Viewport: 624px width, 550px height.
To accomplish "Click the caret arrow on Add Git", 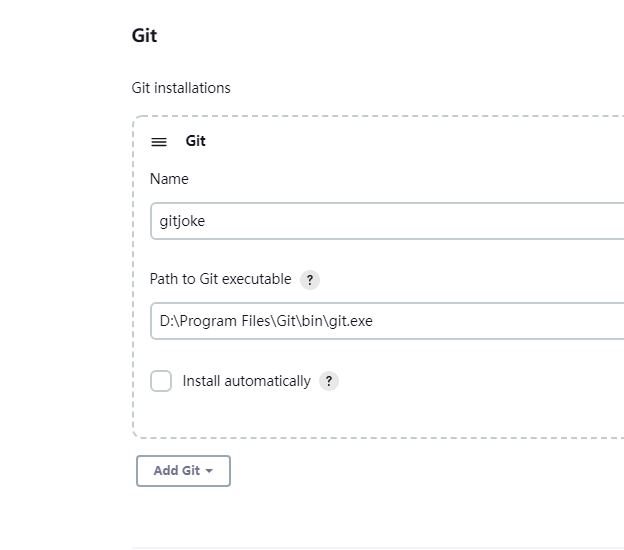I will point(209,471).
